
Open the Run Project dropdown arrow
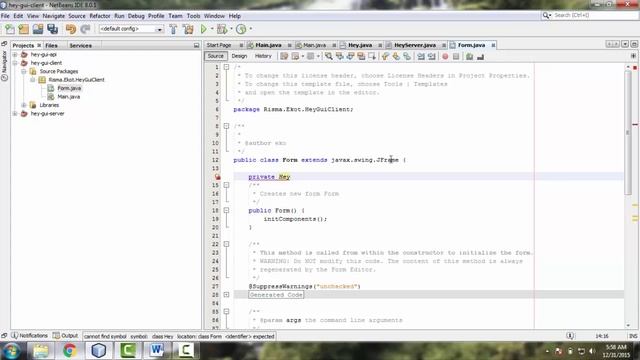pyautogui.click(x=212, y=29)
